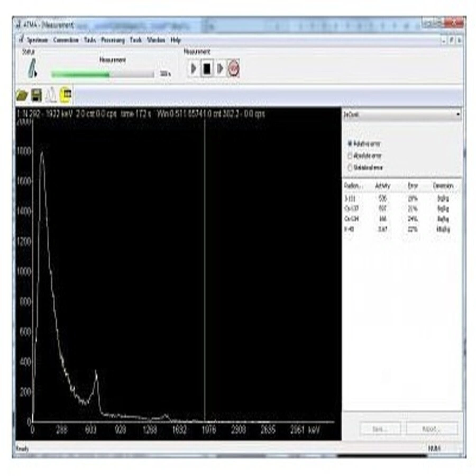
Task: Select the Statistical error radio button
Action: [350, 168]
